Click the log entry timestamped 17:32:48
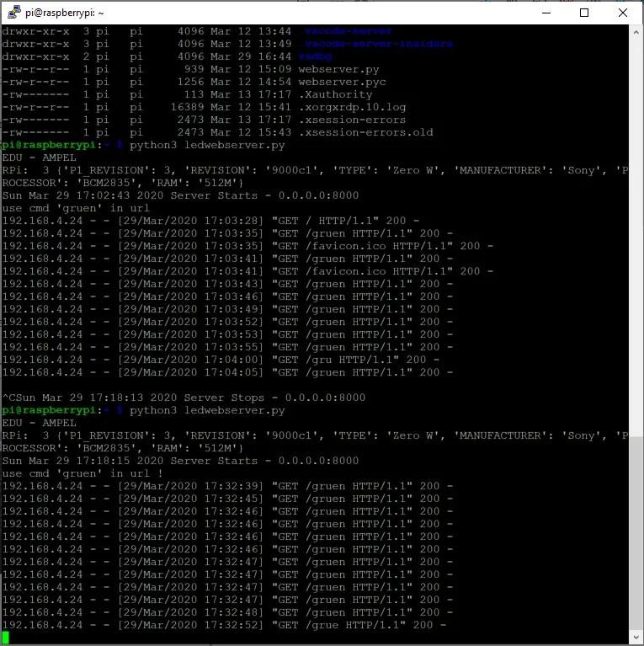The width and height of the screenshot is (644, 646). click(227, 612)
